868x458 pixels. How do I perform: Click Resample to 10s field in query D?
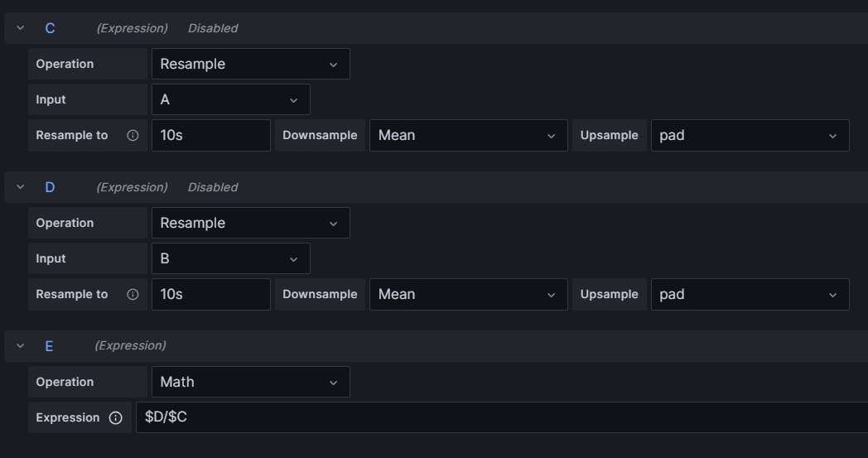pos(211,294)
